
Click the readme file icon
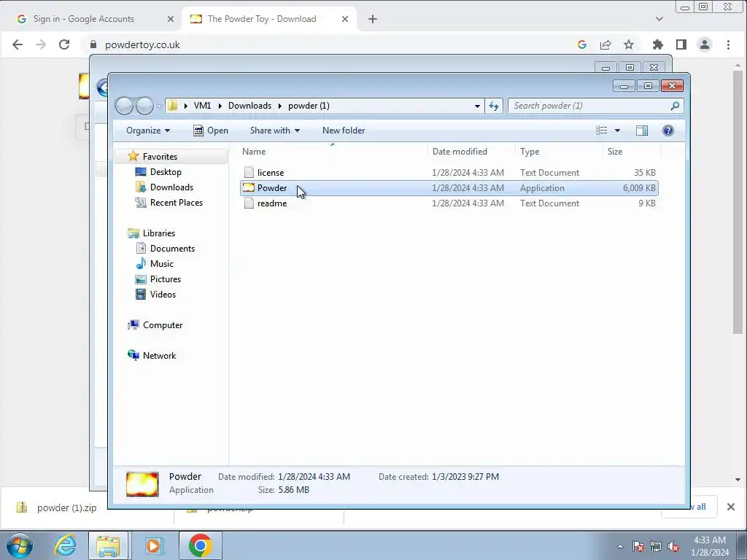click(249, 203)
